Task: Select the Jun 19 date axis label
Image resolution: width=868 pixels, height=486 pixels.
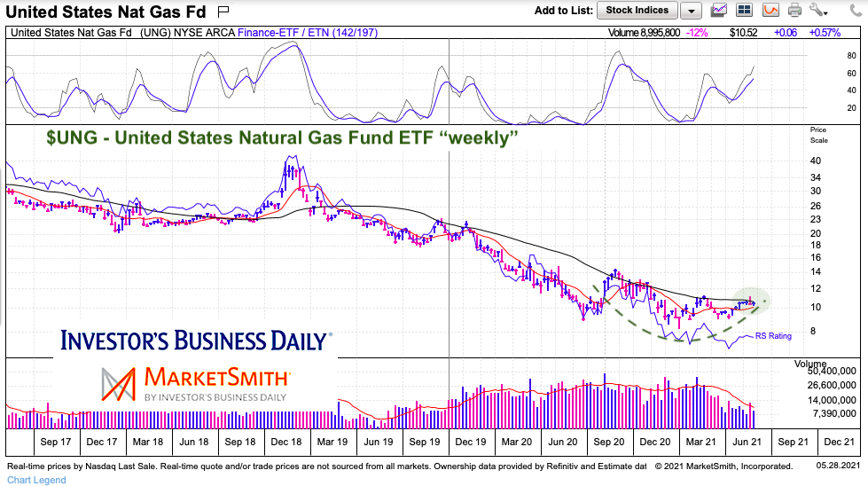Action: tap(378, 442)
